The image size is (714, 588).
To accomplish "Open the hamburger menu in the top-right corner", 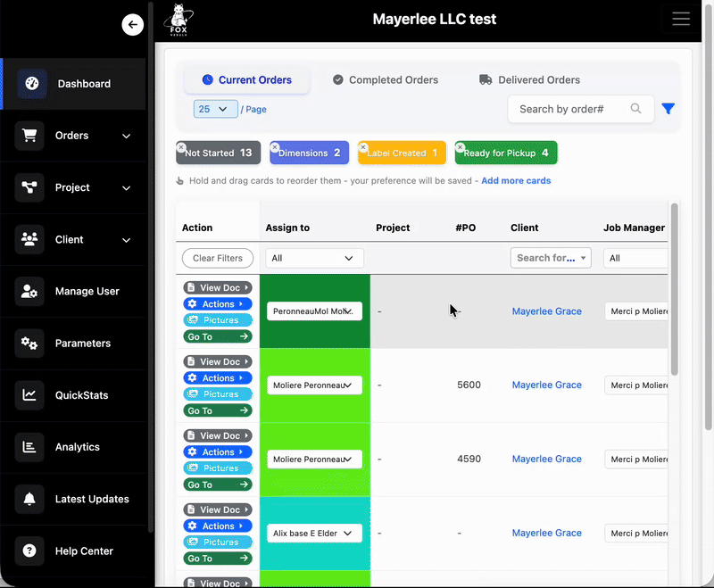I will (681, 19).
